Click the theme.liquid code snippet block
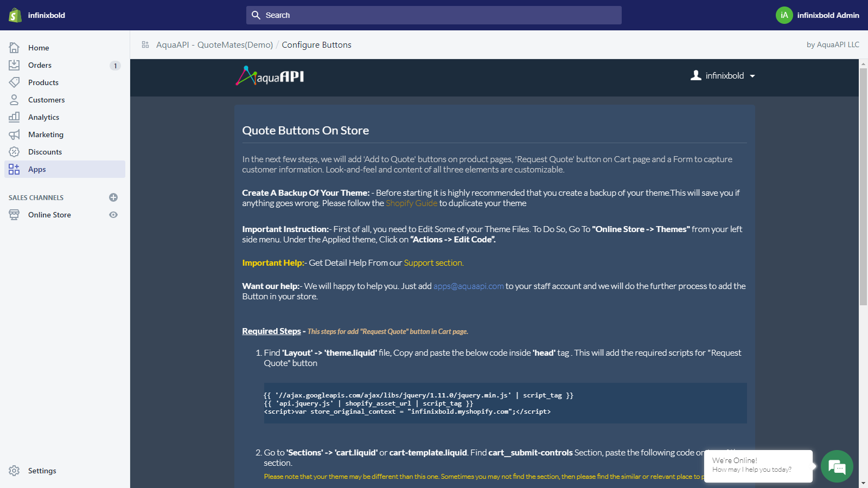868x488 pixels. 506,403
